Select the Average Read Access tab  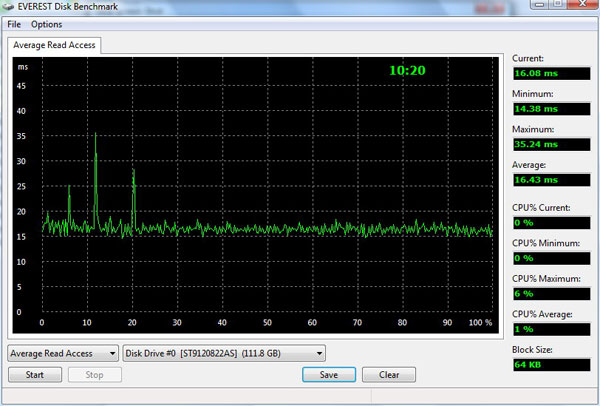pos(54,45)
